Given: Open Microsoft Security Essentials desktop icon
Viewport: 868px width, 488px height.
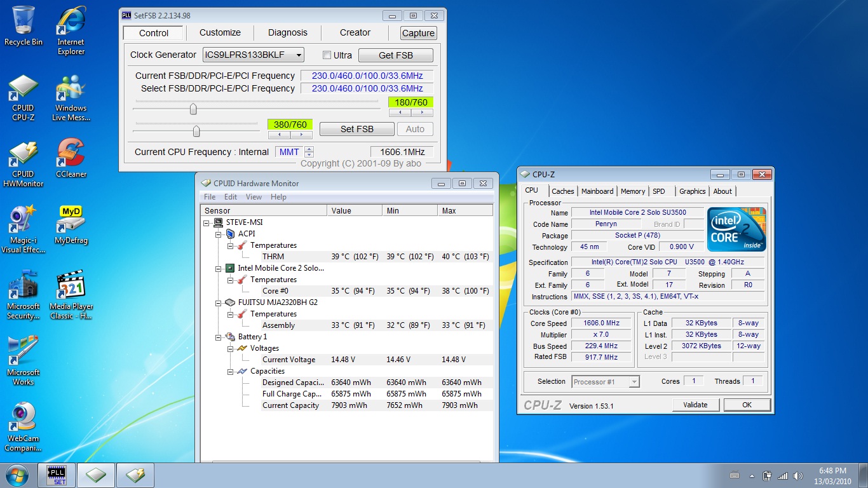Looking at the screenshot, I should (x=24, y=295).
